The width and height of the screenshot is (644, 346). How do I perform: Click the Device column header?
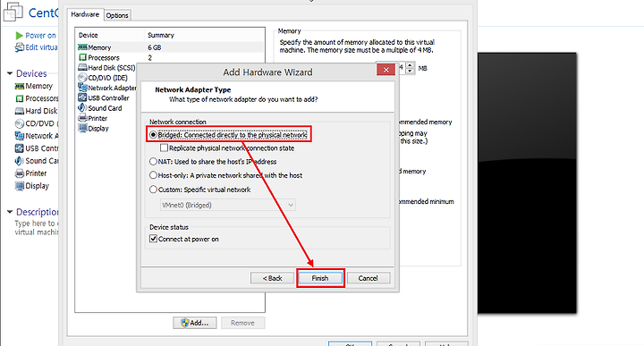110,35
